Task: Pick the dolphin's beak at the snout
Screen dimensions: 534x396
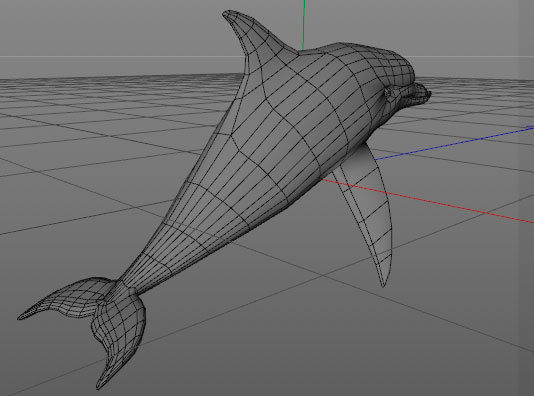Action: coord(418,94)
